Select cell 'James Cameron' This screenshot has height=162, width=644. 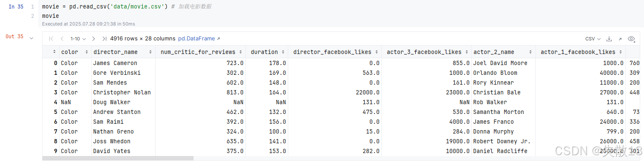[115, 63]
